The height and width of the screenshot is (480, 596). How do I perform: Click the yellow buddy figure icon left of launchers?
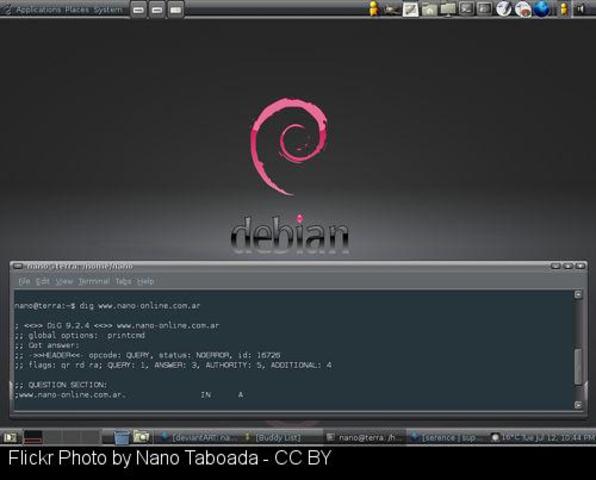[x=374, y=9]
